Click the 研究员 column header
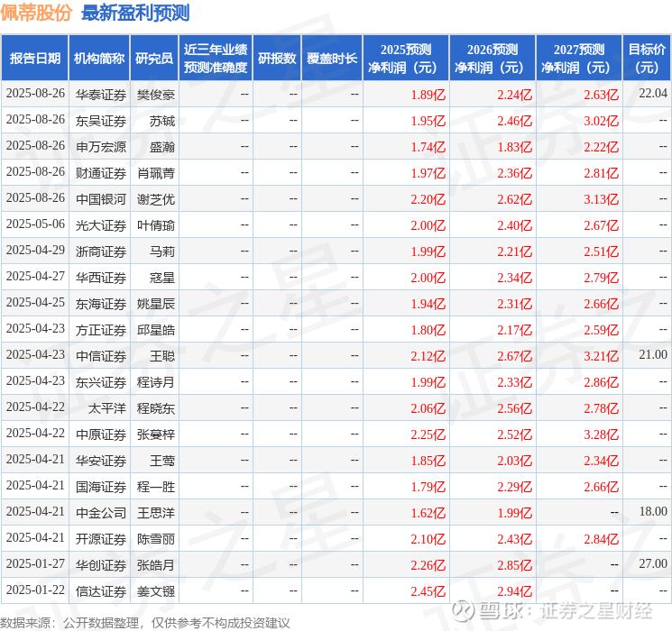Viewport: 672px width, 631px height. 154,59
